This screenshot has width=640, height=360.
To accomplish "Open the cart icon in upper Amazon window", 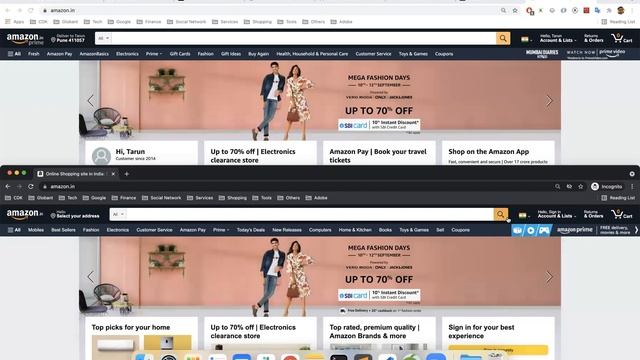I will click(x=622, y=38).
